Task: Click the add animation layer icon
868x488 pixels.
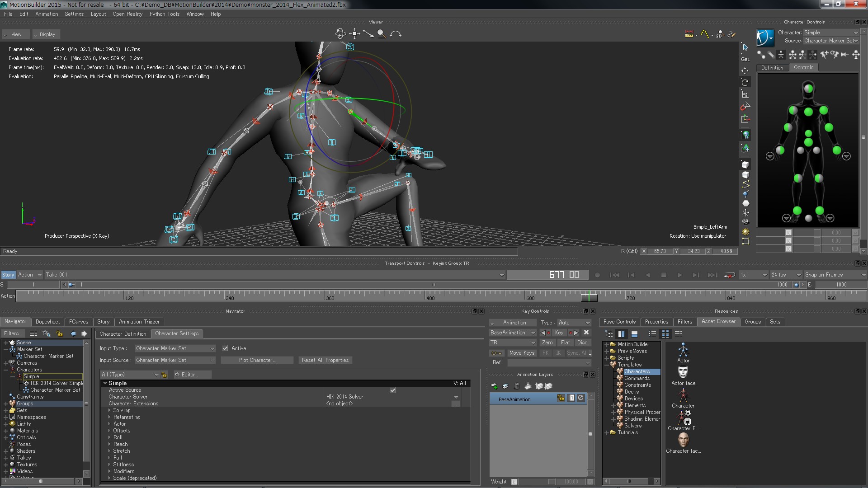Action: pyautogui.click(x=494, y=386)
